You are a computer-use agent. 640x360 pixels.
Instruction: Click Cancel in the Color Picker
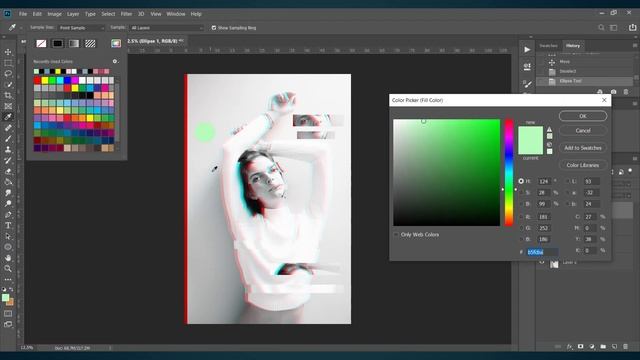[x=583, y=131]
